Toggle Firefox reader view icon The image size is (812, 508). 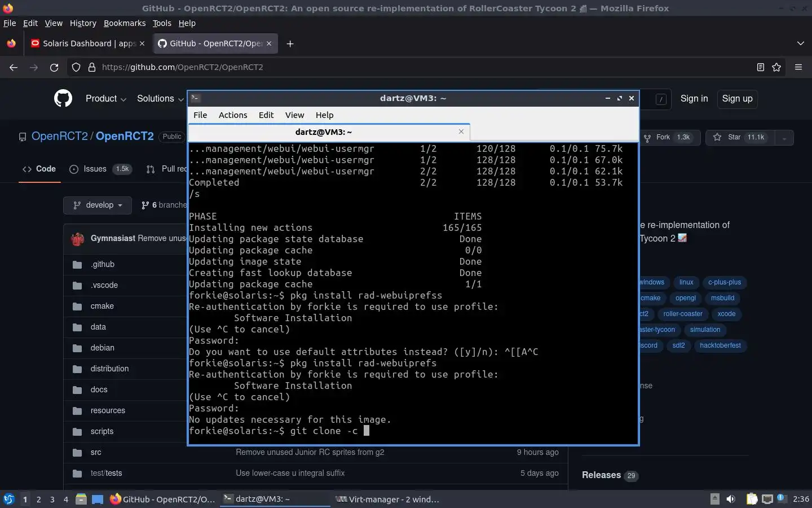[760, 67]
